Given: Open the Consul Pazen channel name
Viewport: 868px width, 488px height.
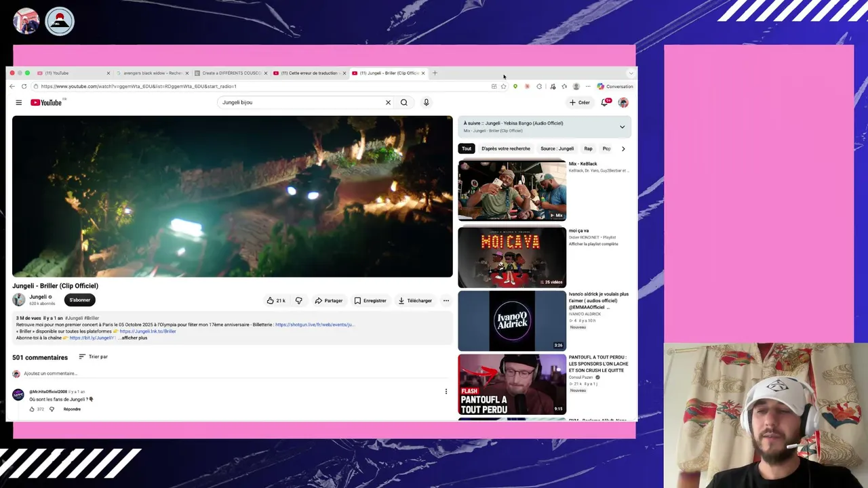Looking at the screenshot, I should pyautogui.click(x=581, y=378).
